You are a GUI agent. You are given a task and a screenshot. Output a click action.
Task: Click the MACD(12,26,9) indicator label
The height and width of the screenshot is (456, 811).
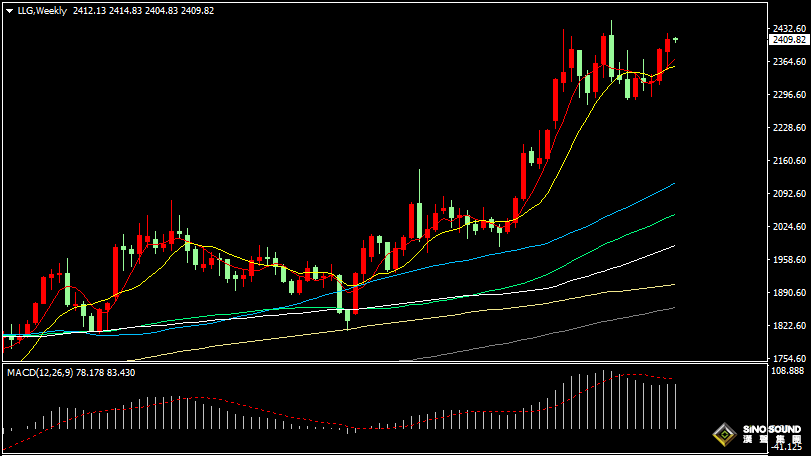37,372
